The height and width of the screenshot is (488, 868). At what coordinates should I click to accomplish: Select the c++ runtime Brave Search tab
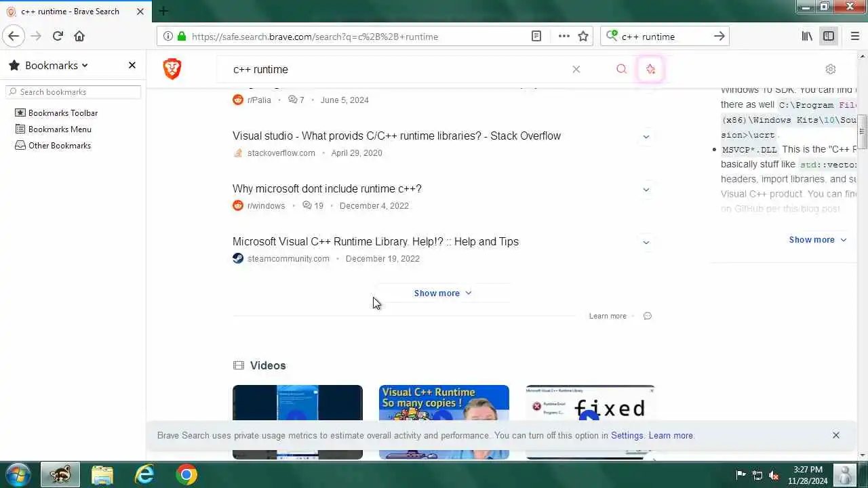pyautogui.click(x=75, y=11)
